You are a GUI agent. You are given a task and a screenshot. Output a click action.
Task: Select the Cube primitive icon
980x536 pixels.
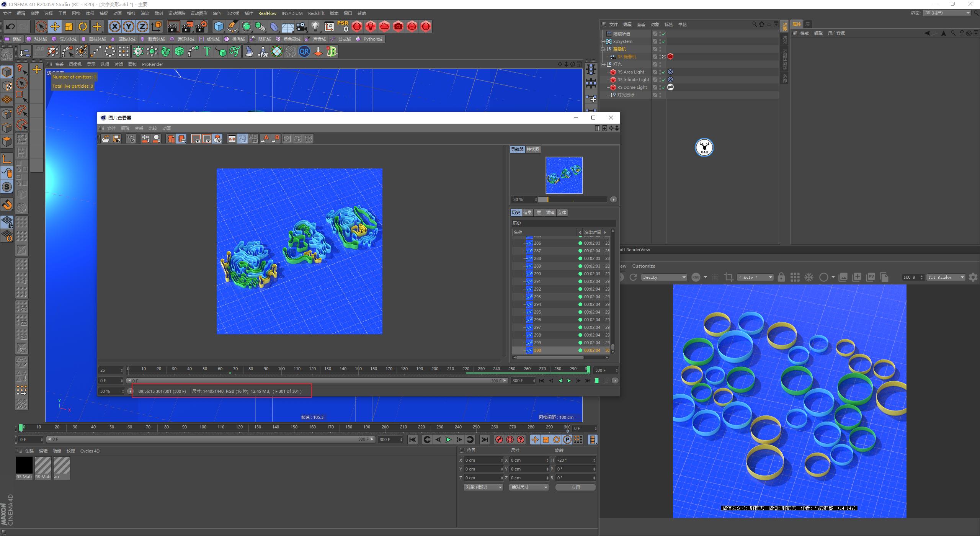tap(219, 26)
